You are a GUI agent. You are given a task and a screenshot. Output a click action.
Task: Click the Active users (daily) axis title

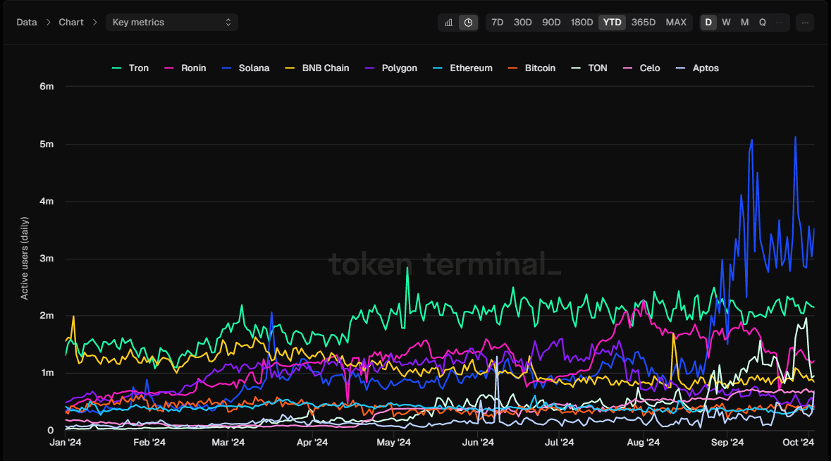point(24,258)
